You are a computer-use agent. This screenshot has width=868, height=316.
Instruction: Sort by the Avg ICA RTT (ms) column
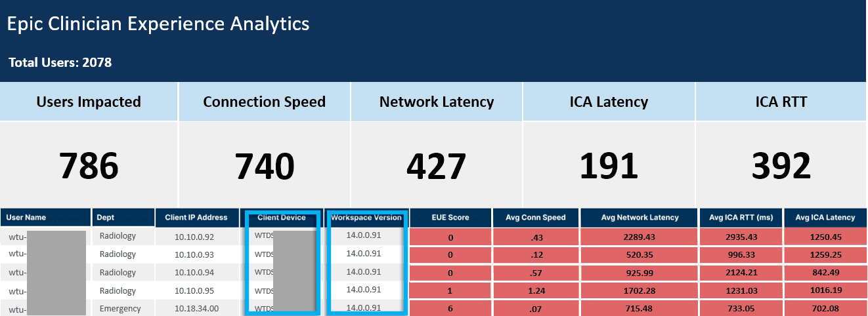click(741, 217)
